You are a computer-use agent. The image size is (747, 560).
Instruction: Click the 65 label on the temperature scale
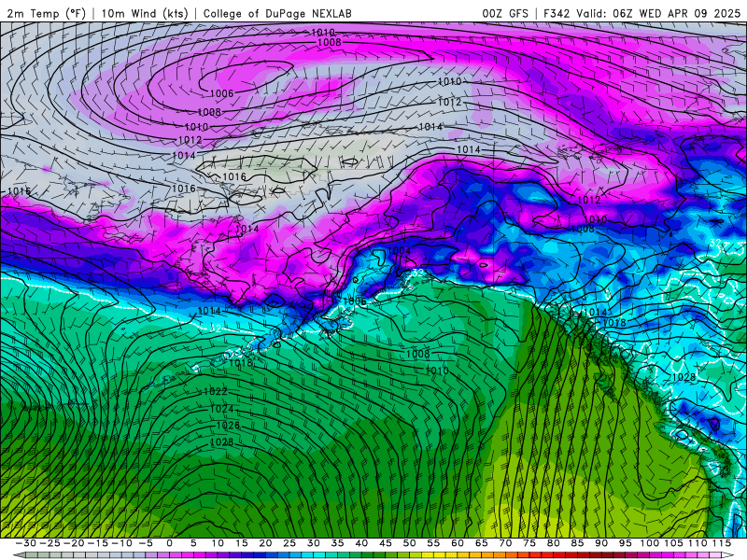481,543
